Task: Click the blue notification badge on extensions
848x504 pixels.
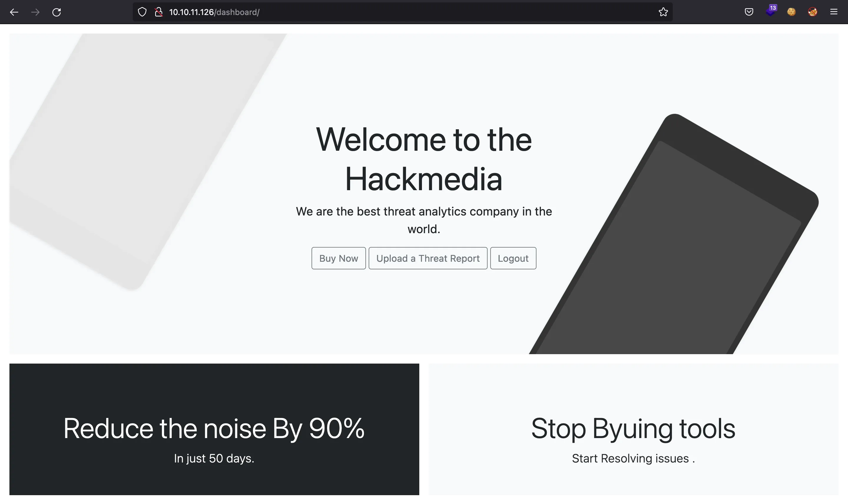Action: tap(773, 8)
